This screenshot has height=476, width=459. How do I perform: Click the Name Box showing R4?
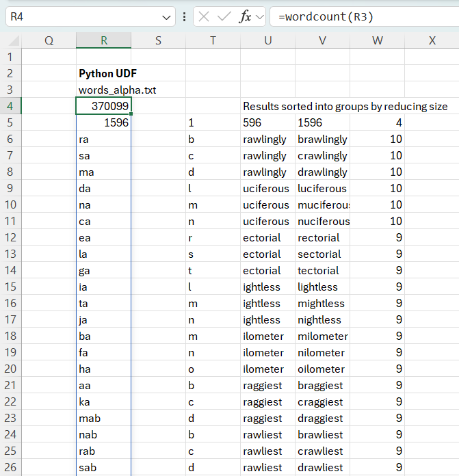click(x=85, y=16)
